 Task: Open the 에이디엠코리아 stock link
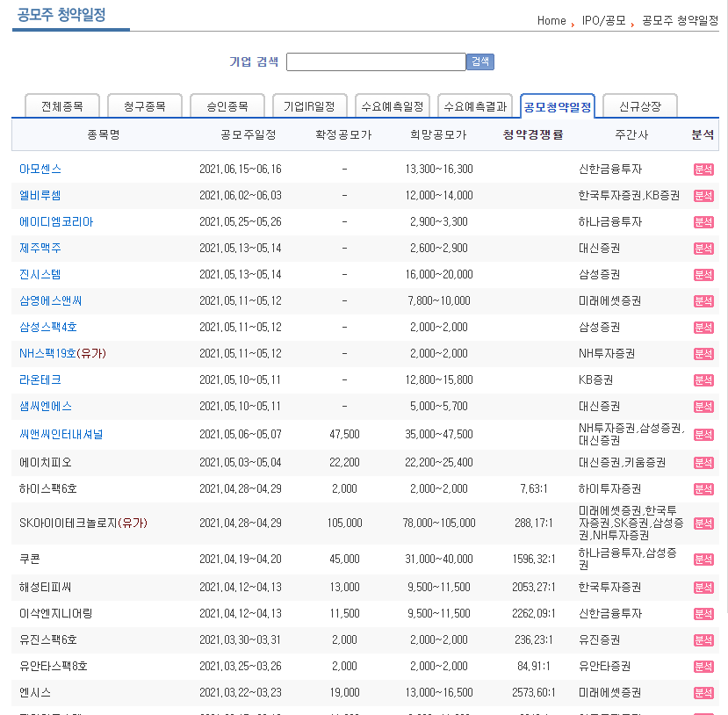56,222
